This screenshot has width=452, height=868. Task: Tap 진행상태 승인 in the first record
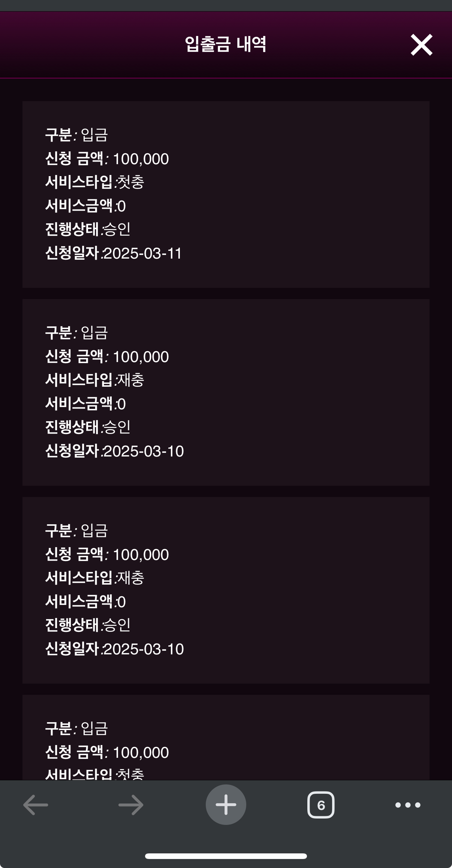coord(88,229)
